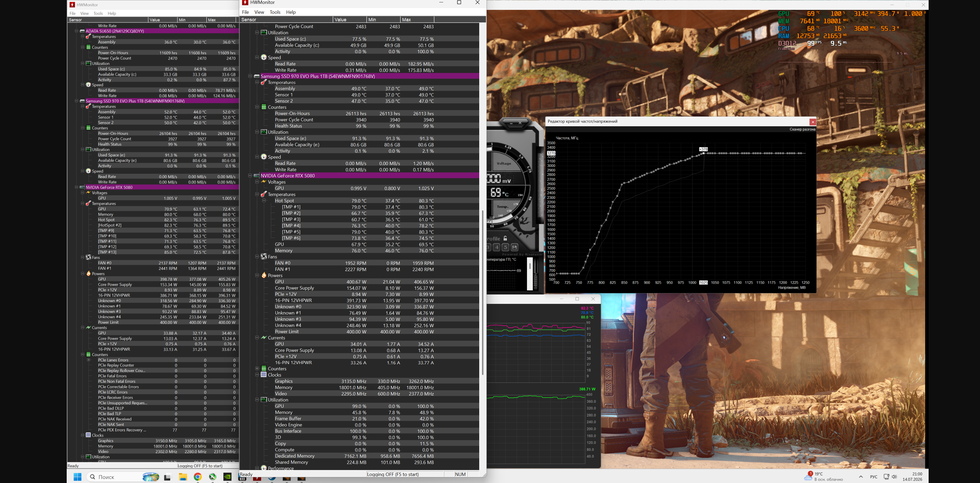Click Sensor column header in front window
This screenshot has width=980, height=483.
click(x=286, y=19)
